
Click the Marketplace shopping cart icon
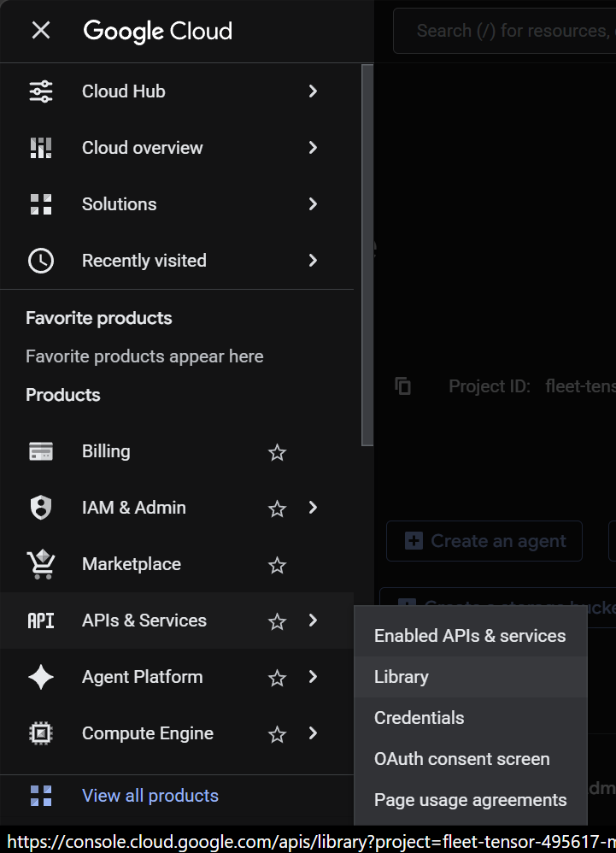click(x=41, y=564)
